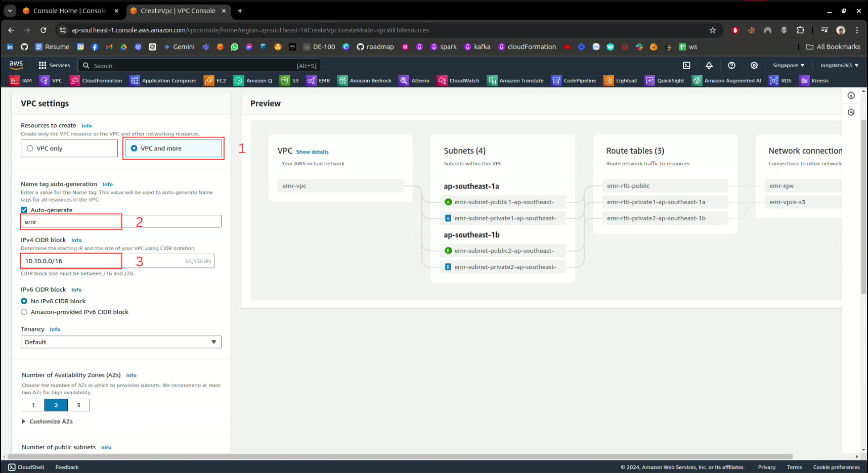
Task: Open the Singapore region dropdown
Action: [x=788, y=65]
